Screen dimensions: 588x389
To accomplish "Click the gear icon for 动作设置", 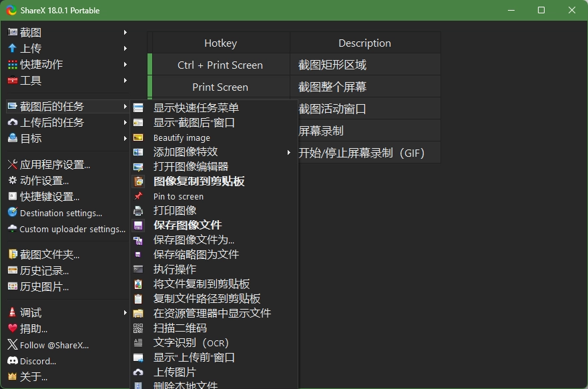I will point(12,180).
